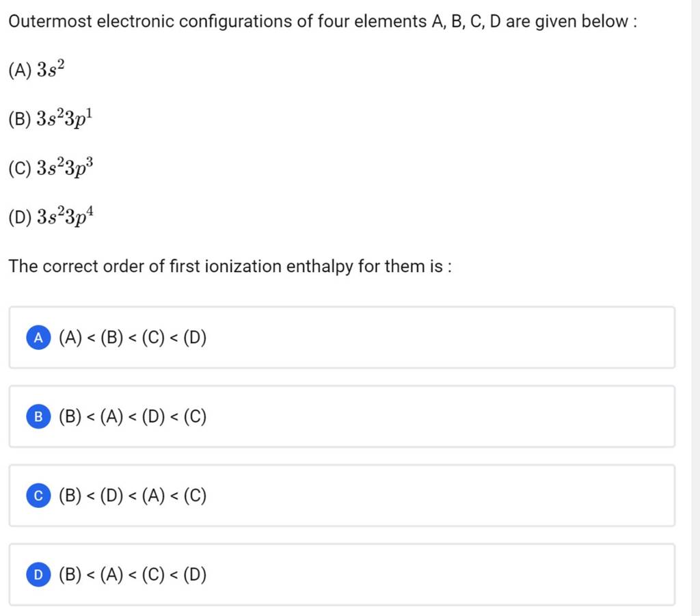The image size is (700, 616).
Task: Choose answer (A)<(B)<(C)<(D)
Action: tap(133, 337)
